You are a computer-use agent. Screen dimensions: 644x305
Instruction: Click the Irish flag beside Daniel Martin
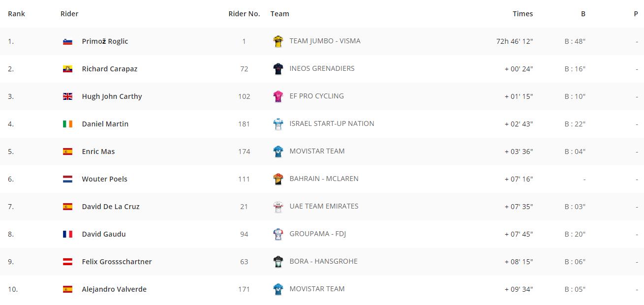(68, 124)
